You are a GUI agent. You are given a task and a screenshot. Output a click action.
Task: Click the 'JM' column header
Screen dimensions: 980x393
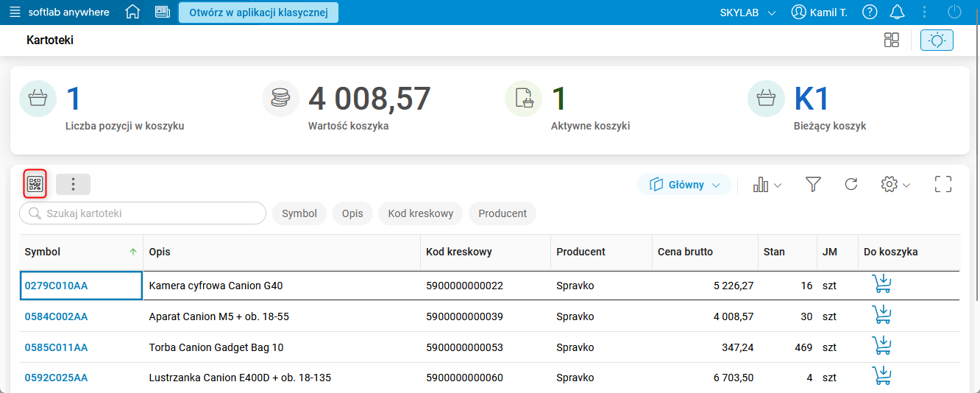point(837,252)
